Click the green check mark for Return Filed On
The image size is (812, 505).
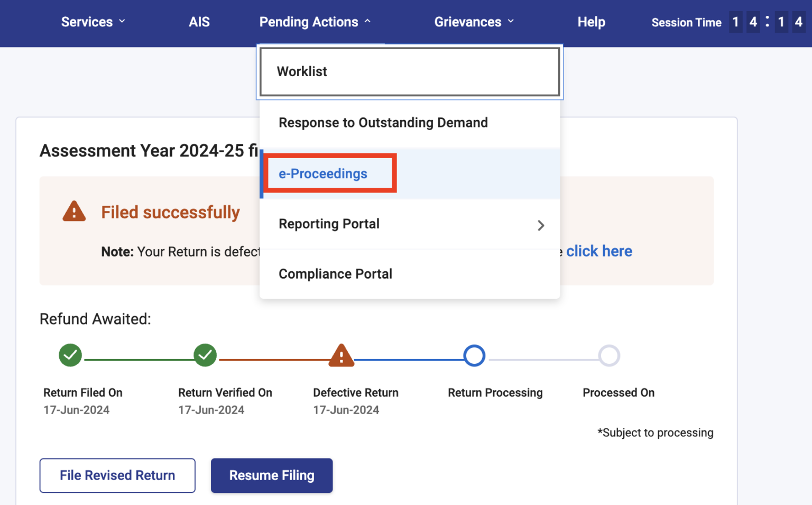(70, 355)
